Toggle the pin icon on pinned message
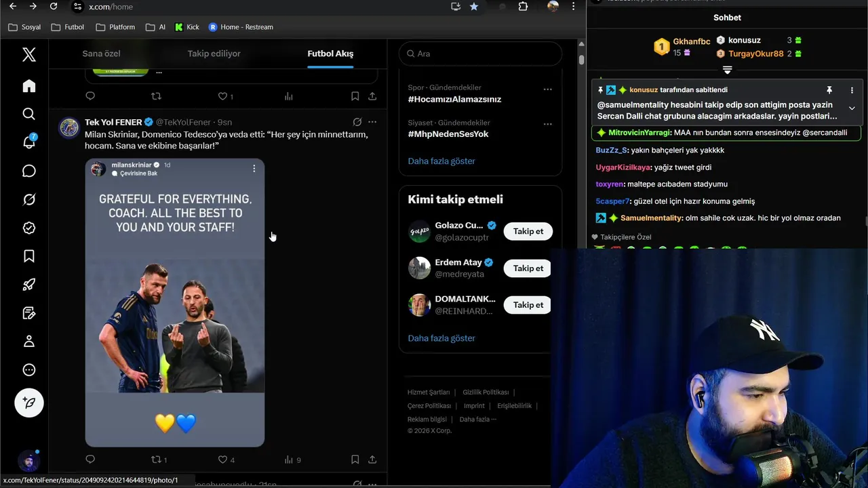The width and height of the screenshot is (868, 488). click(x=829, y=90)
